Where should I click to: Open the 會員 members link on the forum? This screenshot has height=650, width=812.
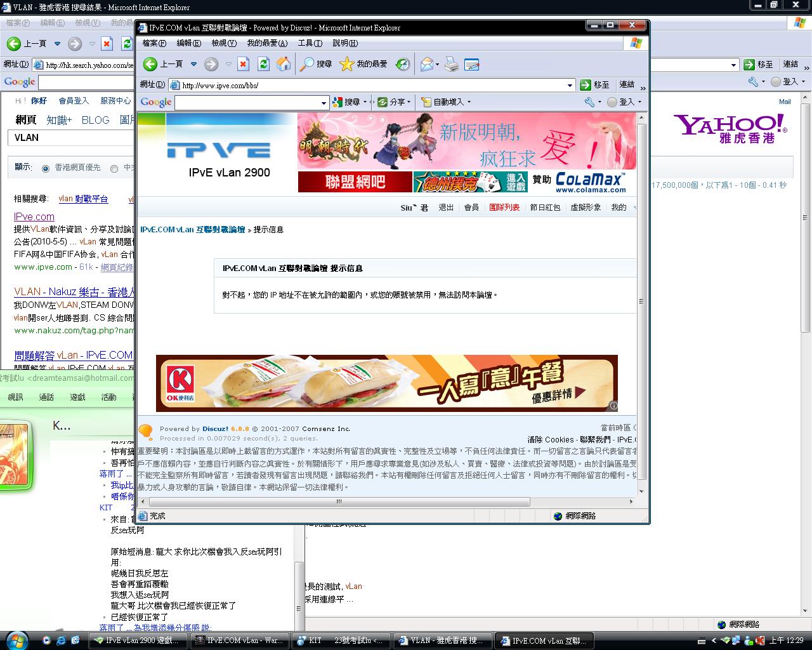471,208
